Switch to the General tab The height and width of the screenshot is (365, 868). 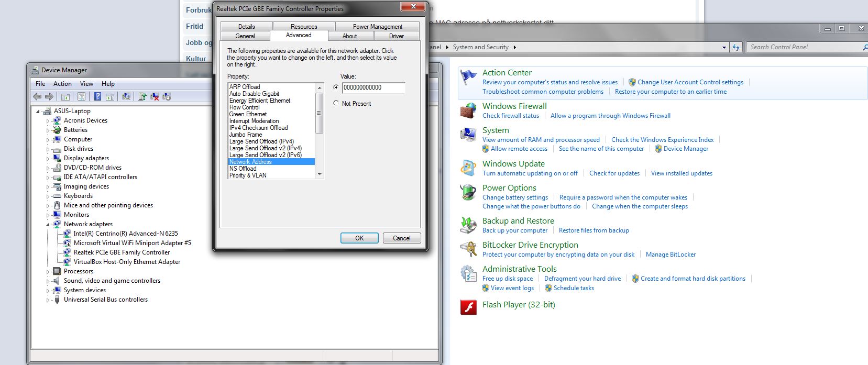point(245,36)
